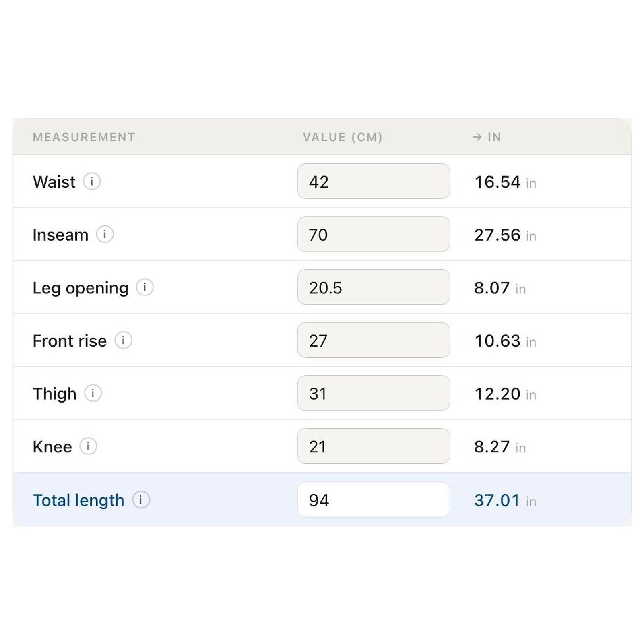644x644 pixels.
Task: Click the info icon next to Waist
Action: pos(92,182)
